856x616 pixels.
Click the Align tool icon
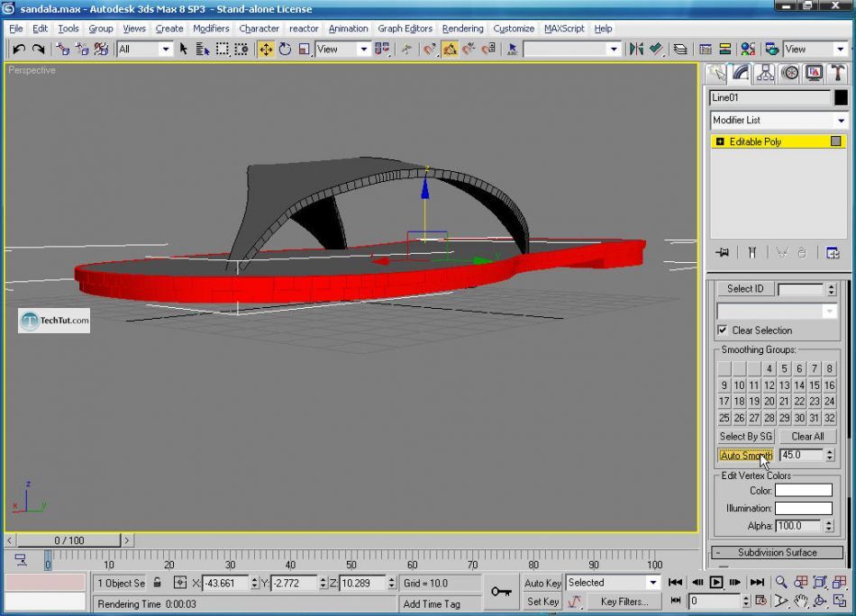tap(656, 50)
